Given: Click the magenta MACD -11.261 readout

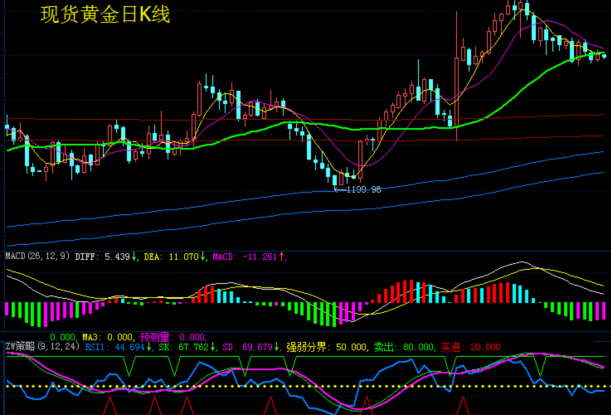Looking at the screenshot, I should point(246,257).
